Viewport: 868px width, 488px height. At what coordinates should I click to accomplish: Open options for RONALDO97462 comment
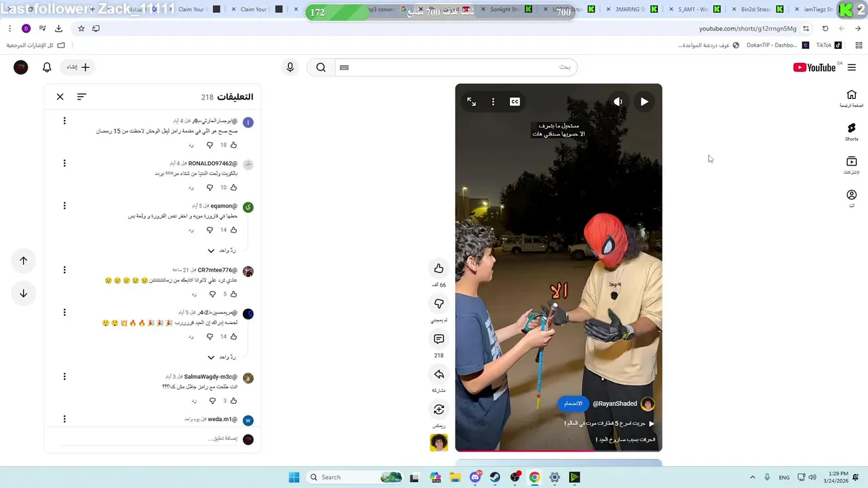[x=64, y=163]
